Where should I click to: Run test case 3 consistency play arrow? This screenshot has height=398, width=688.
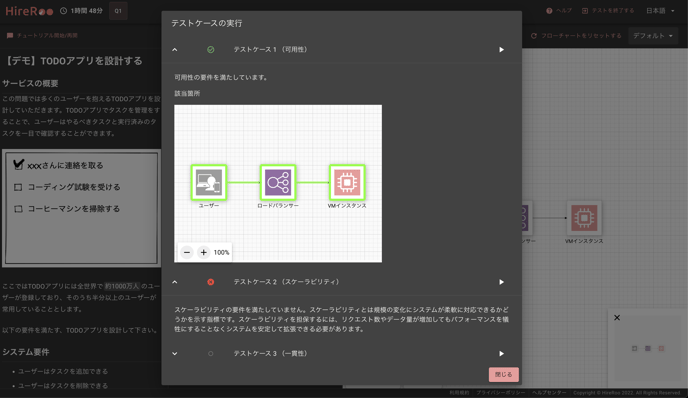coord(501,354)
